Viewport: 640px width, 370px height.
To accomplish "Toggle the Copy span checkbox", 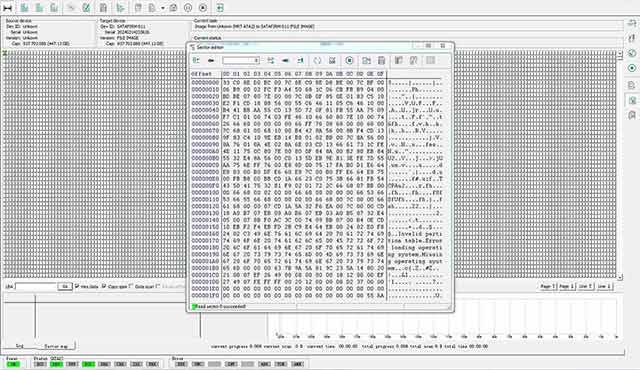I will (104, 286).
